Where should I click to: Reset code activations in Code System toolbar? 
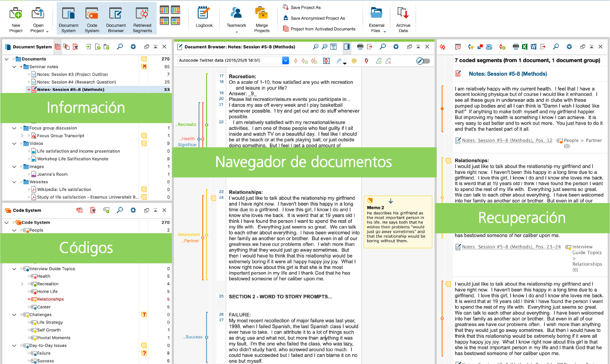79,210
